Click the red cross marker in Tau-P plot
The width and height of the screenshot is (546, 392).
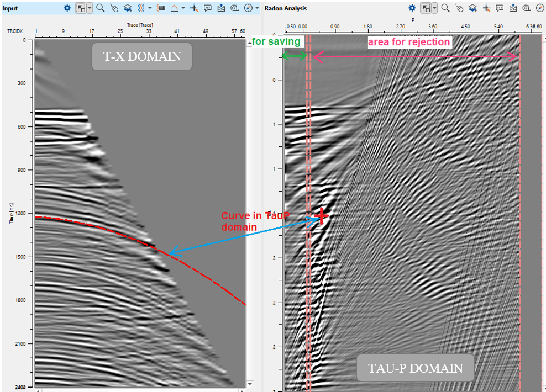[x=321, y=216]
